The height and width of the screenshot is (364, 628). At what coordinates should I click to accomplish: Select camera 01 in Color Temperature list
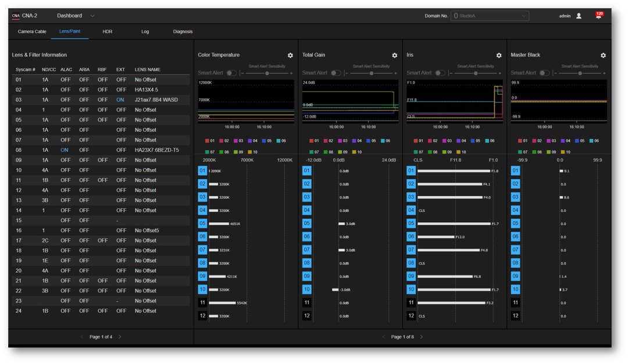click(x=202, y=170)
